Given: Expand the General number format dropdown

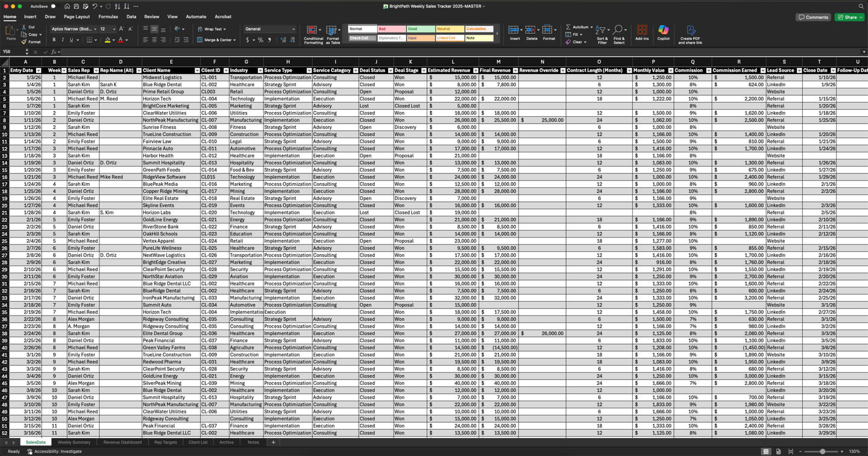Looking at the screenshot, I should tap(294, 29).
